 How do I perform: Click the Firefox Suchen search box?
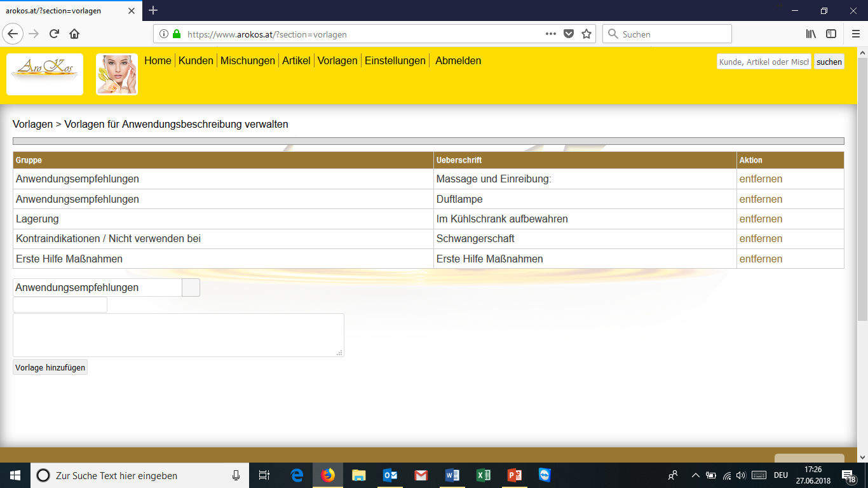pyautogui.click(x=667, y=34)
